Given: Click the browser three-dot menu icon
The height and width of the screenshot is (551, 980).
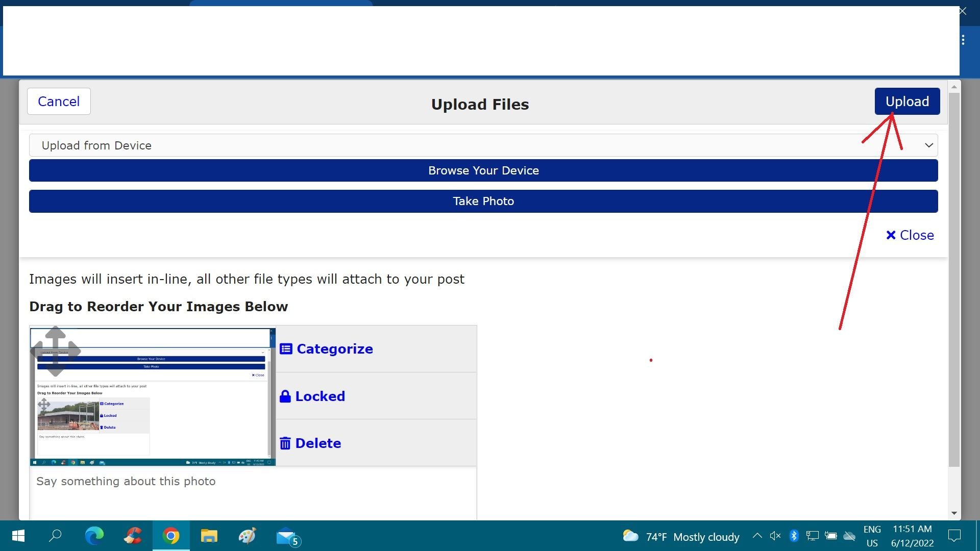Looking at the screenshot, I should pyautogui.click(x=963, y=40).
